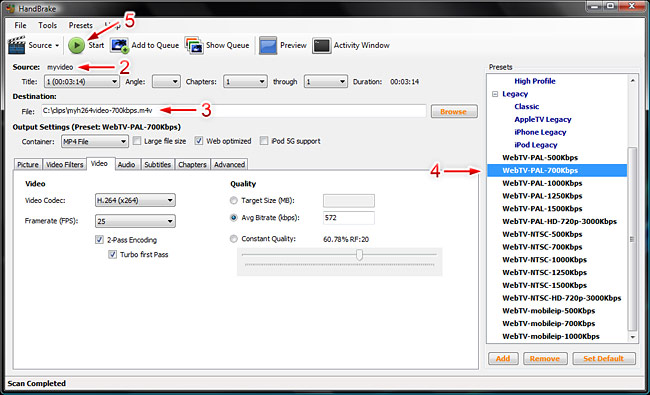Image resolution: width=650 pixels, height=395 pixels.
Task: Open the Presets menu
Action: point(80,25)
